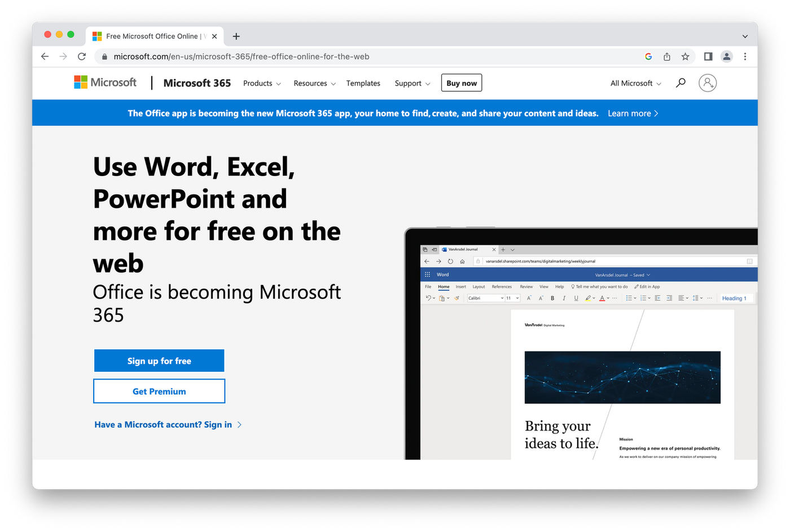The image size is (790, 532).
Task: Apply Italic formatting in the ribbon
Action: [564, 298]
